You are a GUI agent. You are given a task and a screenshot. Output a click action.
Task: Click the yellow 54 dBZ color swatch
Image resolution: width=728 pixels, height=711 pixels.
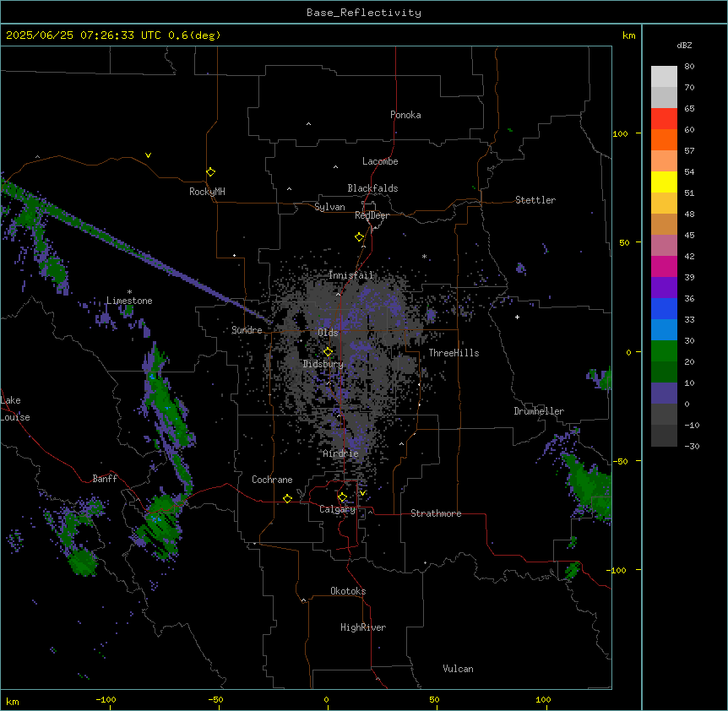(x=664, y=182)
